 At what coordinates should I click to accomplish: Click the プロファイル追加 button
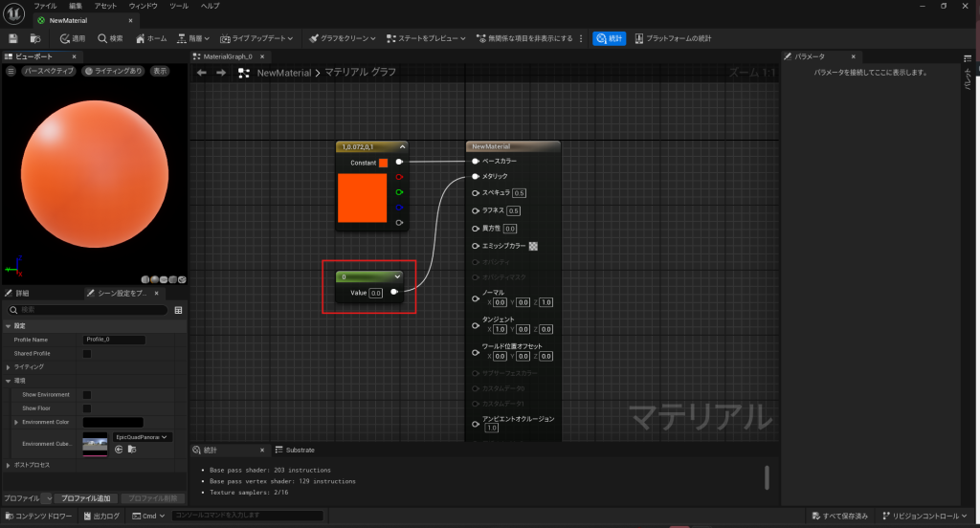(86, 498)
